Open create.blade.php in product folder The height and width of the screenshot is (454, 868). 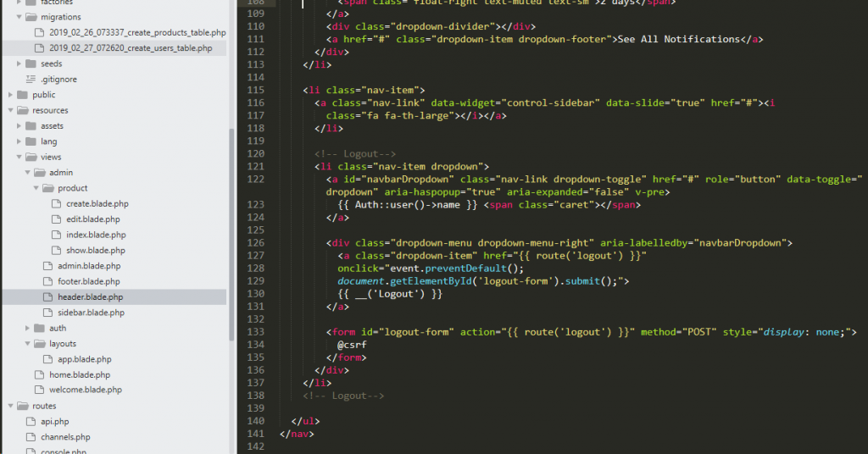click(97, 203)
